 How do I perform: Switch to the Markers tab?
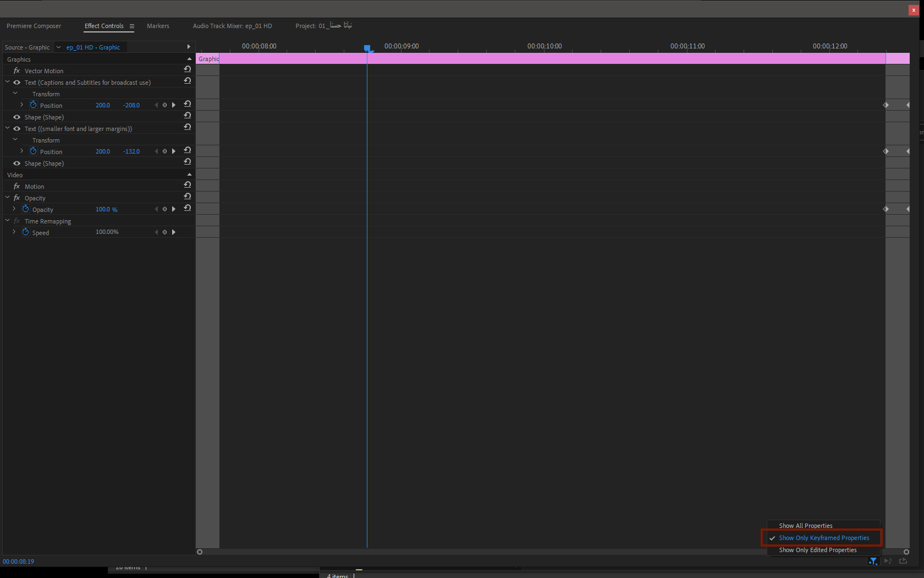click(158, 26)
